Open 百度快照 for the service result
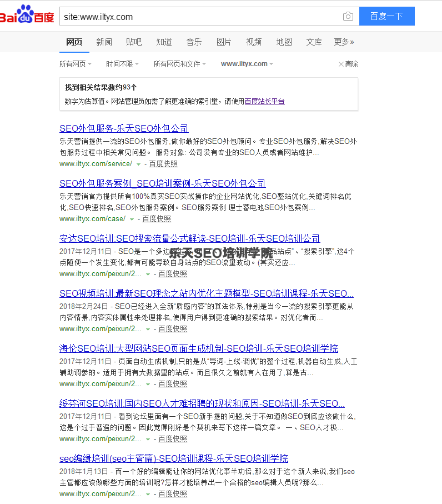Viewport: 442px width, 504px height. pos(163,164)
